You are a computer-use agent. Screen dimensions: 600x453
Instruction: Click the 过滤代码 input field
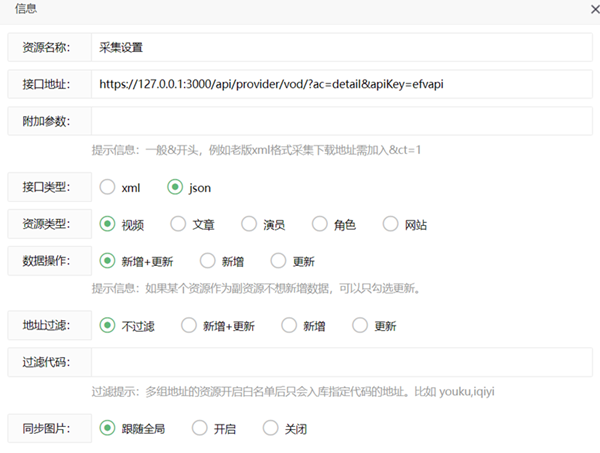pos(341,362)
